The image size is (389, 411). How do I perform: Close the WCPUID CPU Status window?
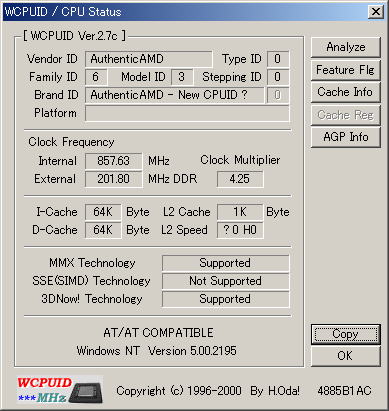coord(376,12)
